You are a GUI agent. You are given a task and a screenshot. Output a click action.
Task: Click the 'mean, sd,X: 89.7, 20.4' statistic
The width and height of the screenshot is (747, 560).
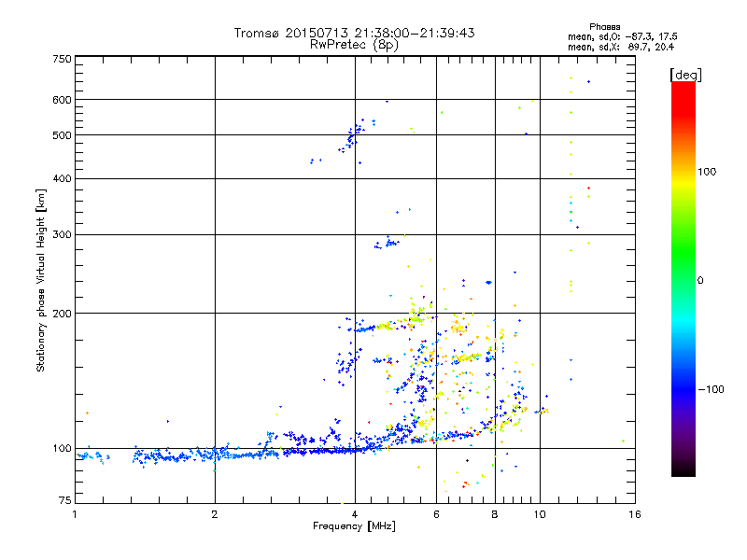(x=621, y=47)
